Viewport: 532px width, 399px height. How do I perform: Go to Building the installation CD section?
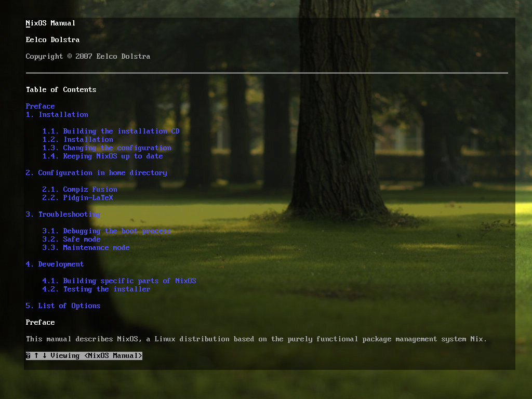[111, 131]
